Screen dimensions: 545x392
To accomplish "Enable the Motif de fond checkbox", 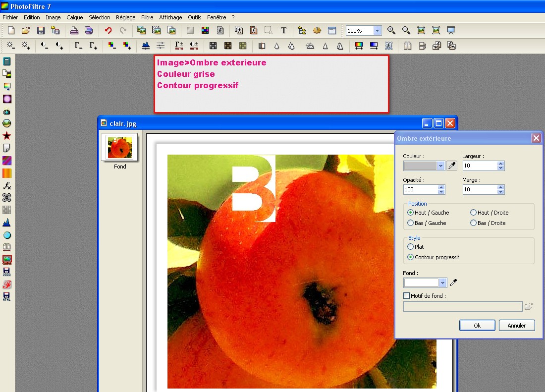I will (406, 296).
